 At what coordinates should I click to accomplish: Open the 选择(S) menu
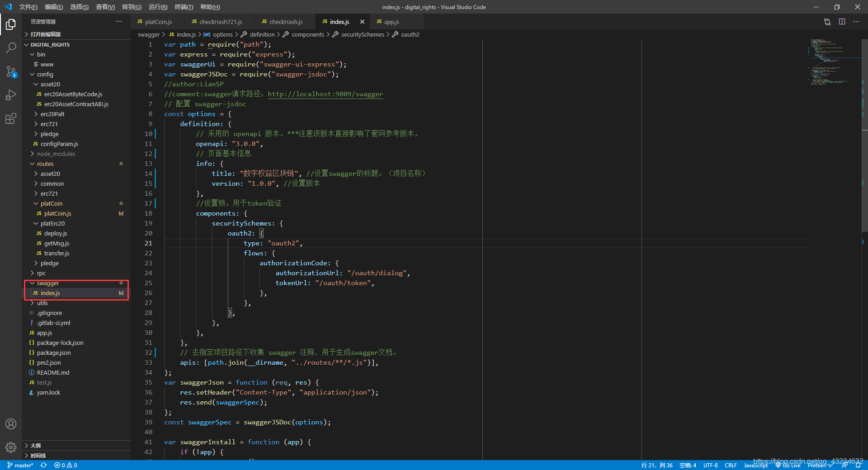79,7
